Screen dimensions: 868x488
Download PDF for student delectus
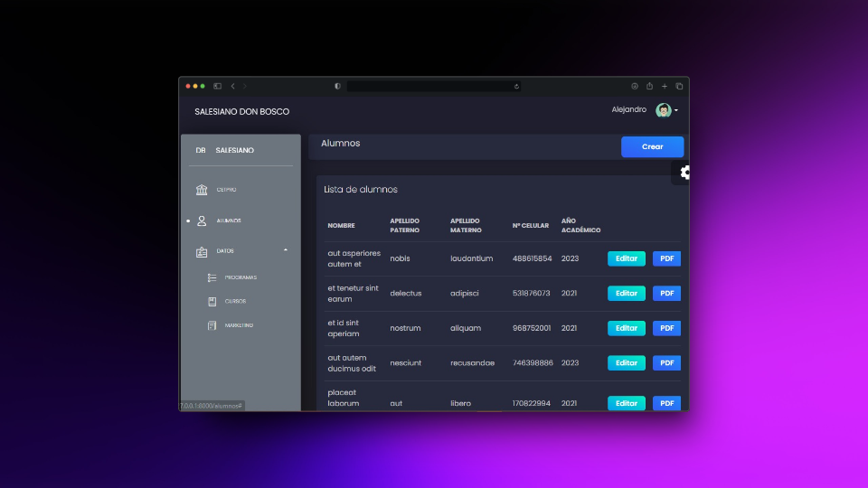pos(666,293)
